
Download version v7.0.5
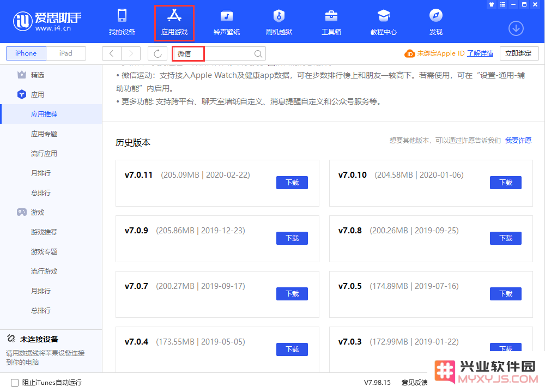coord(506,294)
